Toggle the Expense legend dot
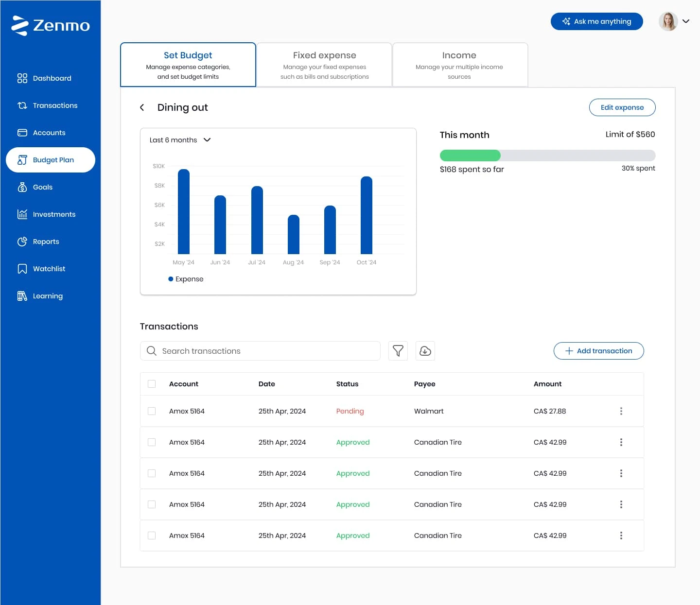 pyautogui.click(x=171, y=279)
